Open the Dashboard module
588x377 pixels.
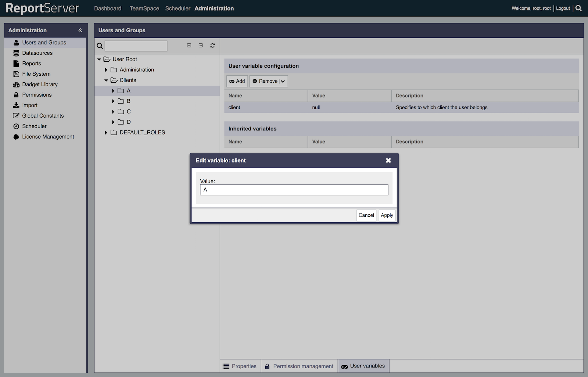(x=108, y=8)
